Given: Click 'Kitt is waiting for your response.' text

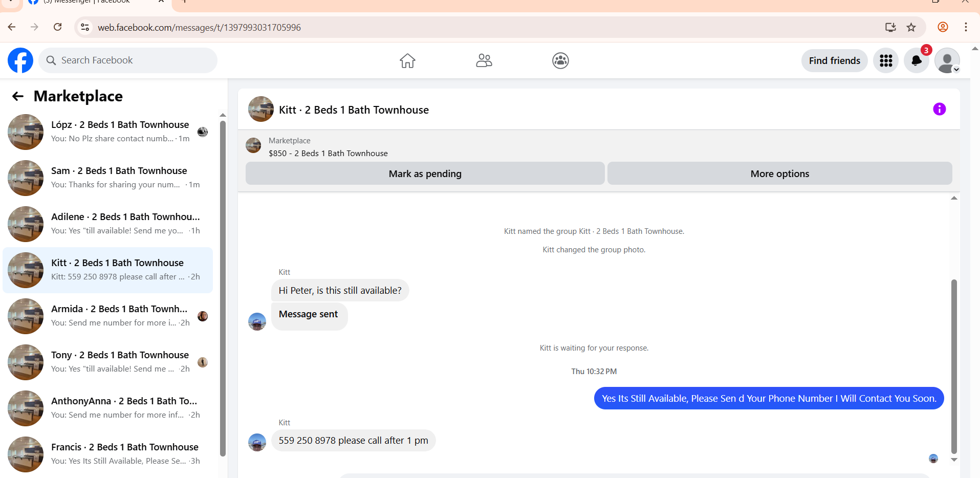Looking at the screenshot, I should tap(594, 348).
